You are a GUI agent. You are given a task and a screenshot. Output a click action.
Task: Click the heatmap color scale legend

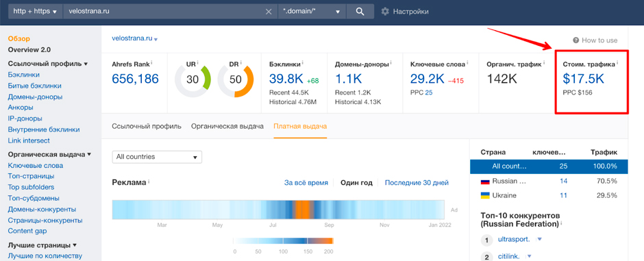click(x=284, y=241)
